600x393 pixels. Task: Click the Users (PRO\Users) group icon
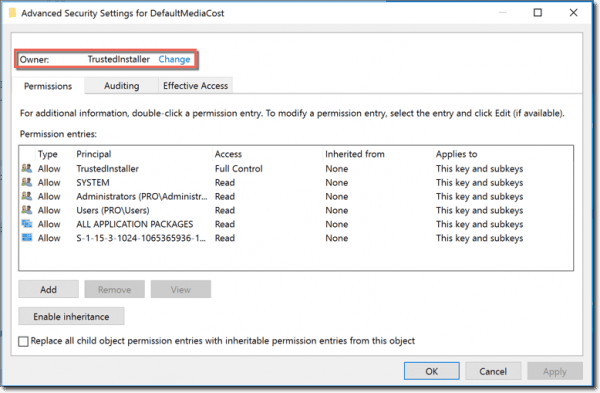coord(27,210)
